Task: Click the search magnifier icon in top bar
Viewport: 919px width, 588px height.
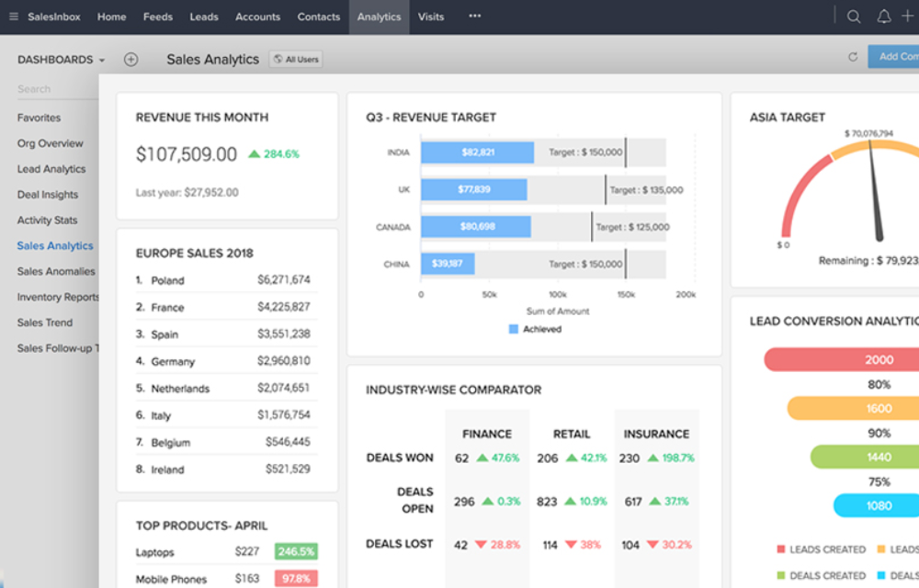Action: tap(854, 17)
